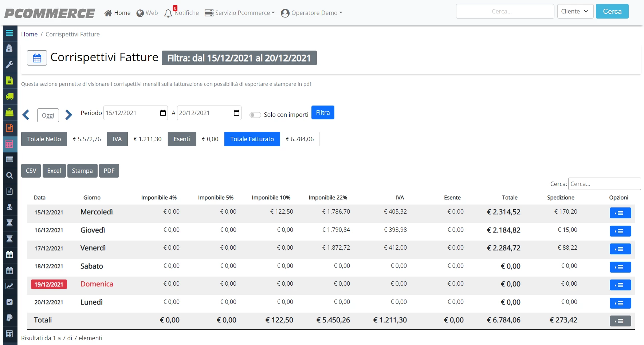Screen dimensions: 644x345
Task: Open the hamburger menu in sidebar
Action: [9, 33]
